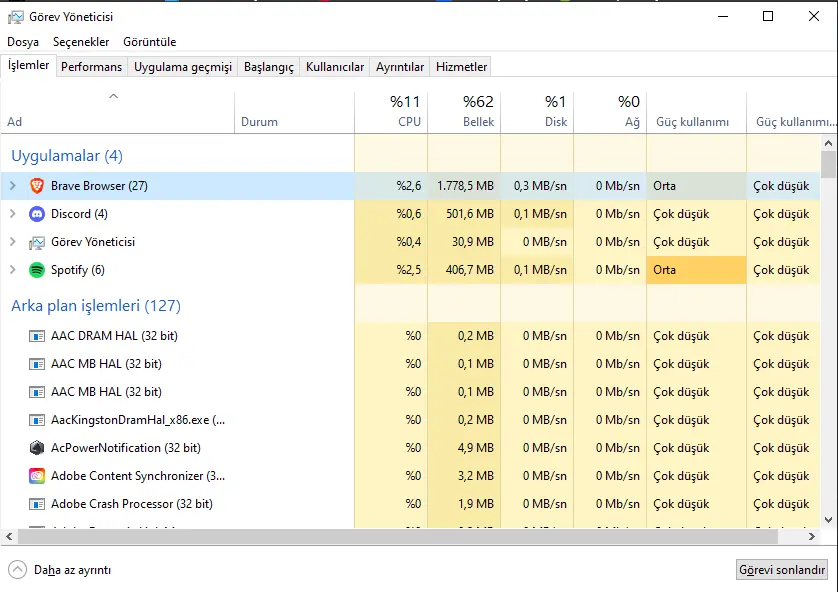Click the Adobe Crash Processor icon

(37, 504)
